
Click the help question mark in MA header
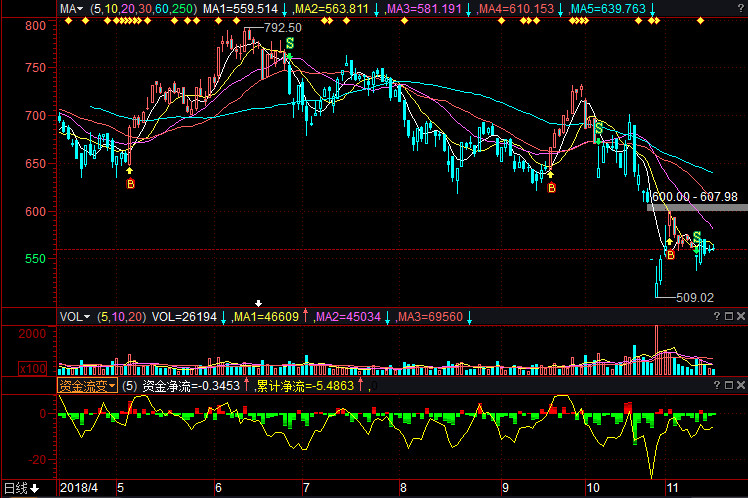click(x=727, y=8)
